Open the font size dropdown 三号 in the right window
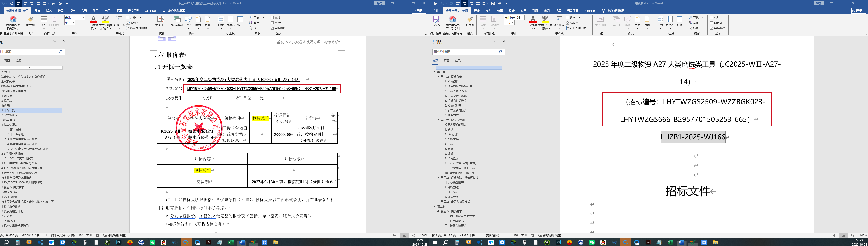Viewport: 868px width, 246px height. pyautogui.click(x=513, y=23)
